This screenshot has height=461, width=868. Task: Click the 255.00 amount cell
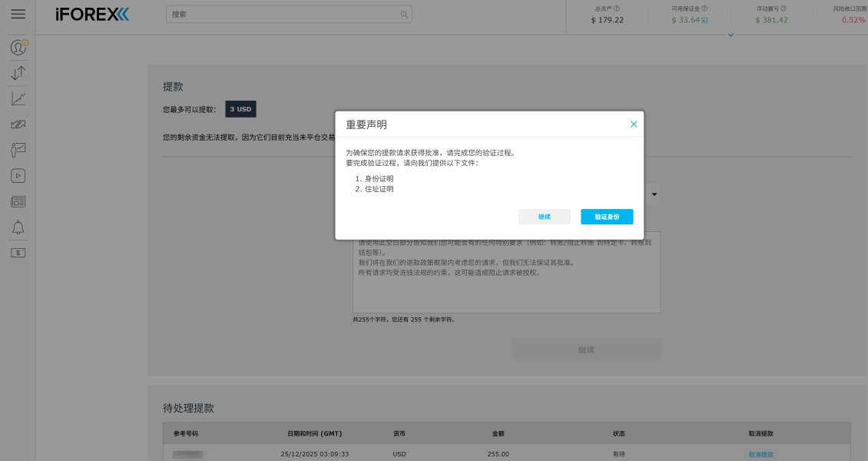click(499, 454)
